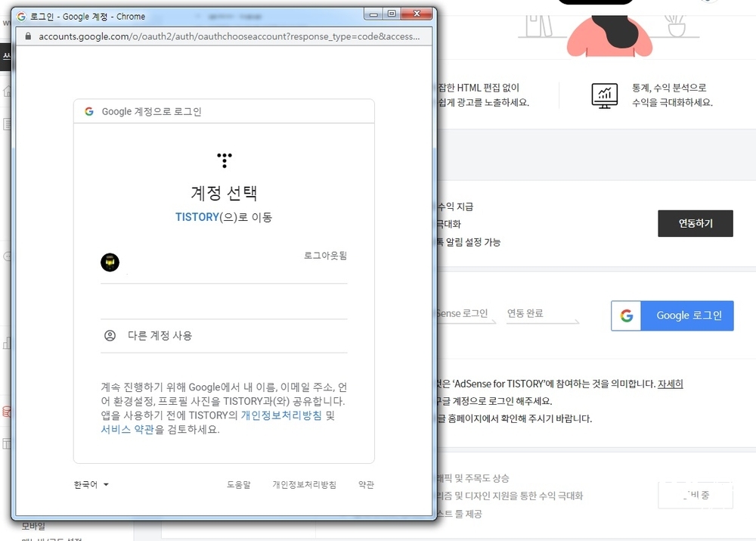Open the TISTORY link in the popup
The image size is (756, 541).
click(x=197, y=217)
